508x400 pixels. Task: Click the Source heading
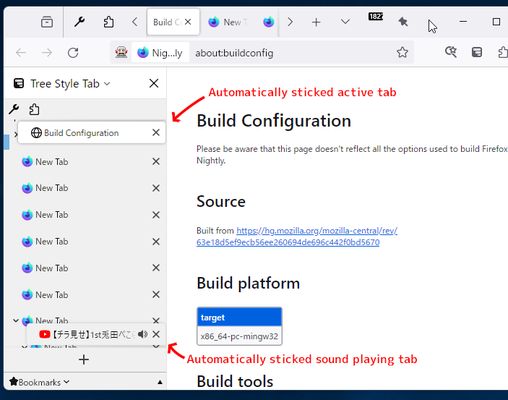click(221, 201)
